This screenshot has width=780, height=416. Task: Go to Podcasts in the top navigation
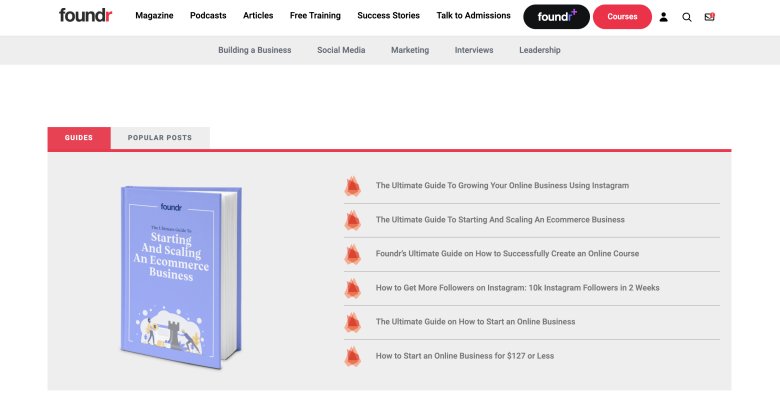pyautogui.click(x=208, y=15)
